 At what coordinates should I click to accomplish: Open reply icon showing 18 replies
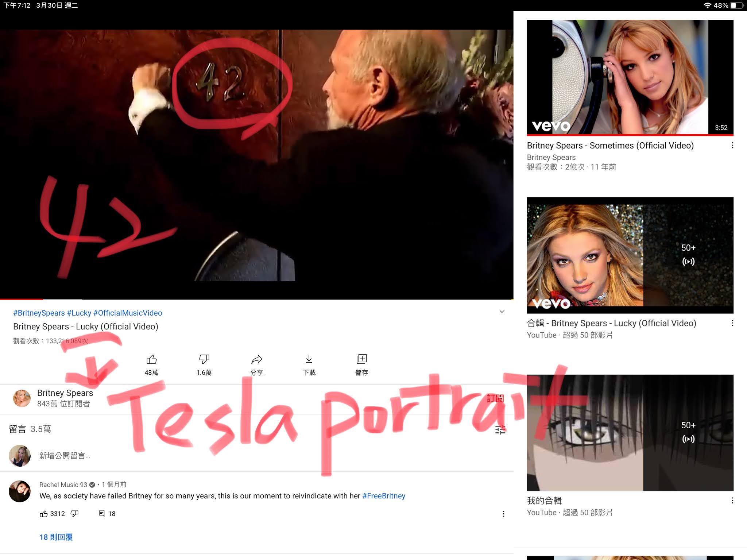pyautogui.click(x=102, y=514)
